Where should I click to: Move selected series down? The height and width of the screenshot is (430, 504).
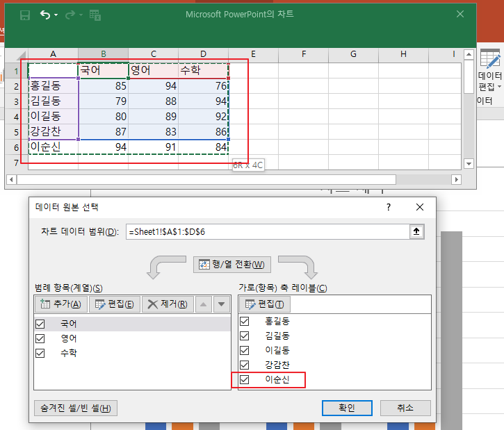click(222, 304)
